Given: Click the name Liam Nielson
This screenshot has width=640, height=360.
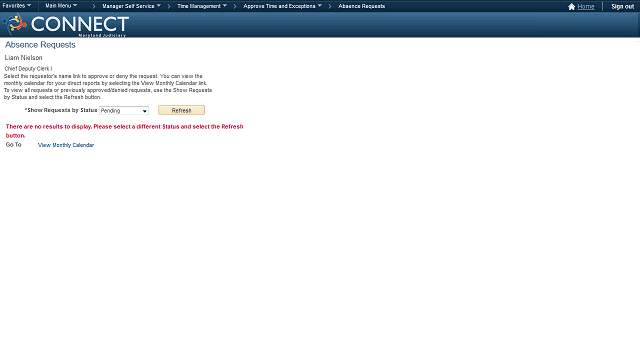Looking at the screenshot, I should (x=23, y=58).
